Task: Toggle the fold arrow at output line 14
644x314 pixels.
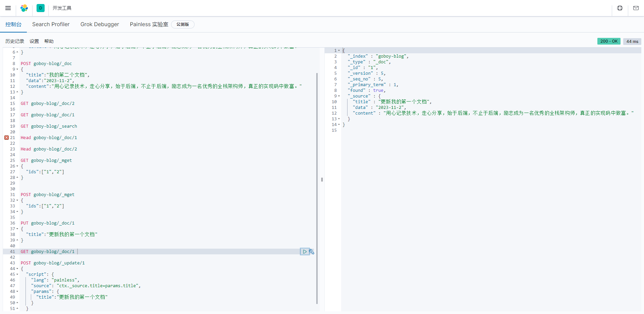Action: tap(339, 125)
